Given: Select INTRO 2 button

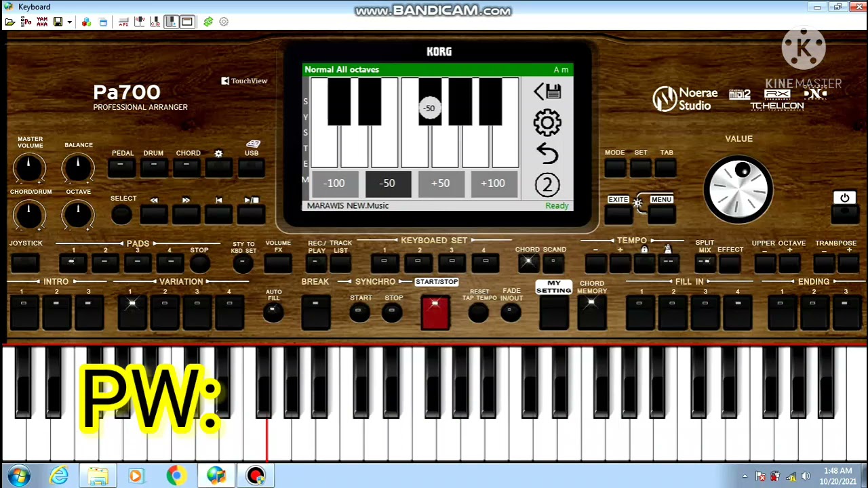Looking at the screenshot, I should coord(56,313).
